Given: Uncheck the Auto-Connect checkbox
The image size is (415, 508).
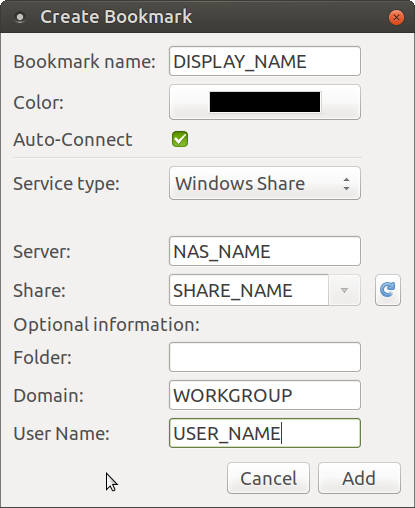Looking at the screenshot, I should (180, 139).
